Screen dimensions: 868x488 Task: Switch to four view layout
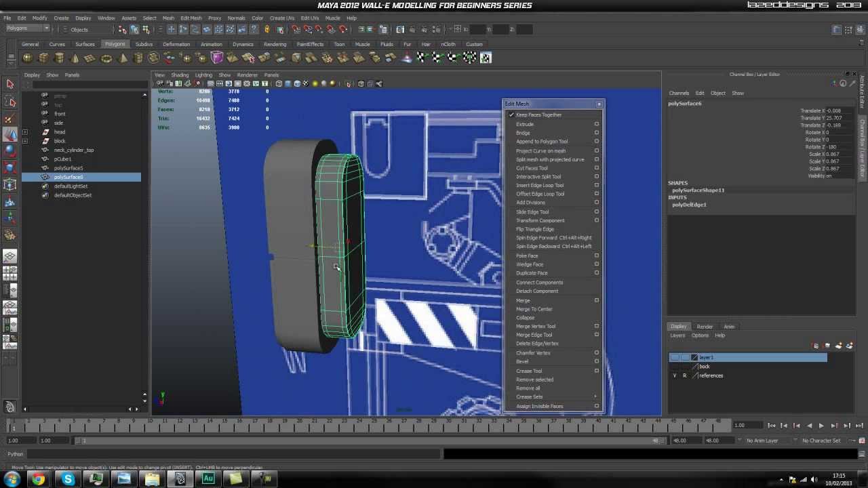[x=10, y=274]
